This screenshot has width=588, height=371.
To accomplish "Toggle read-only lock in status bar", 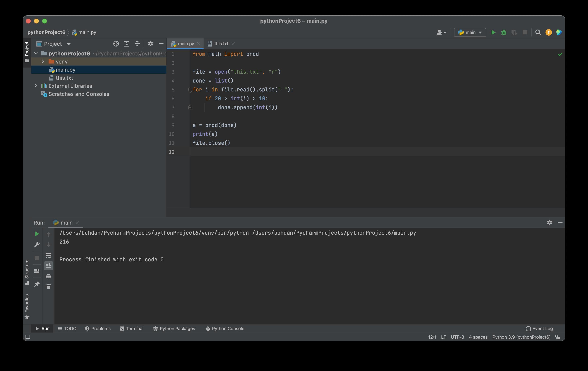I will 557,337.
